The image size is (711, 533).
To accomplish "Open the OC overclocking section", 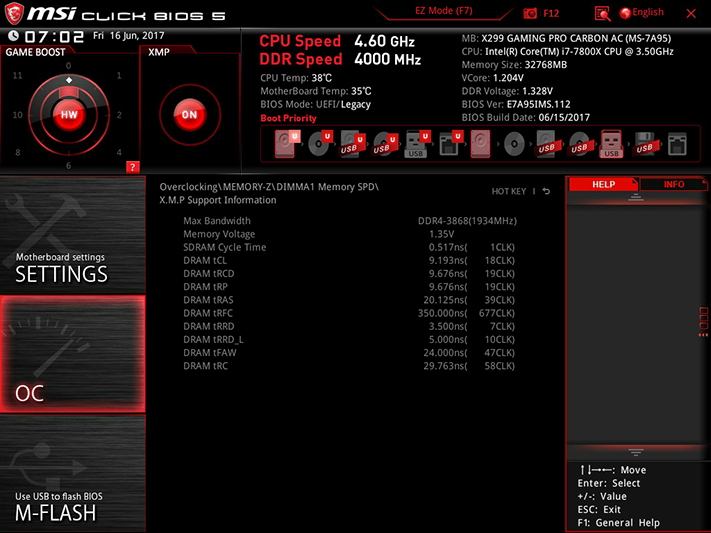I will [73, 354].
